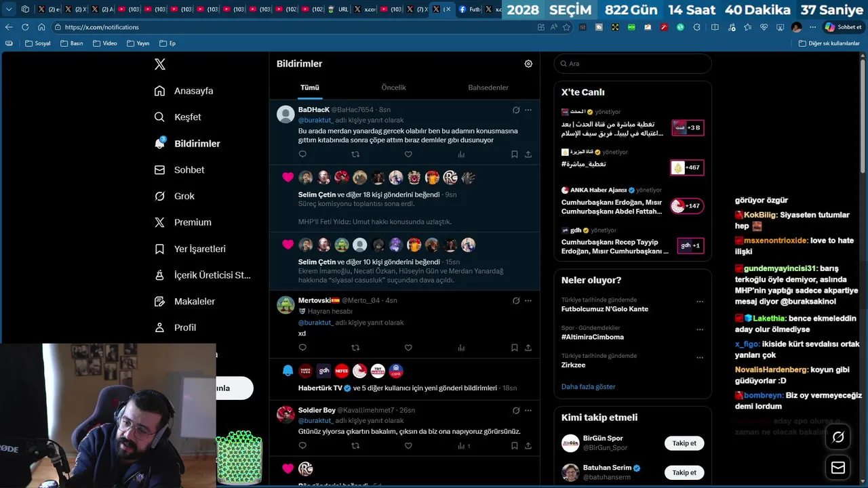This screenshot has width=868, height=488.
Task: Open more options on Mertovski's post
Action: [528, 300]
